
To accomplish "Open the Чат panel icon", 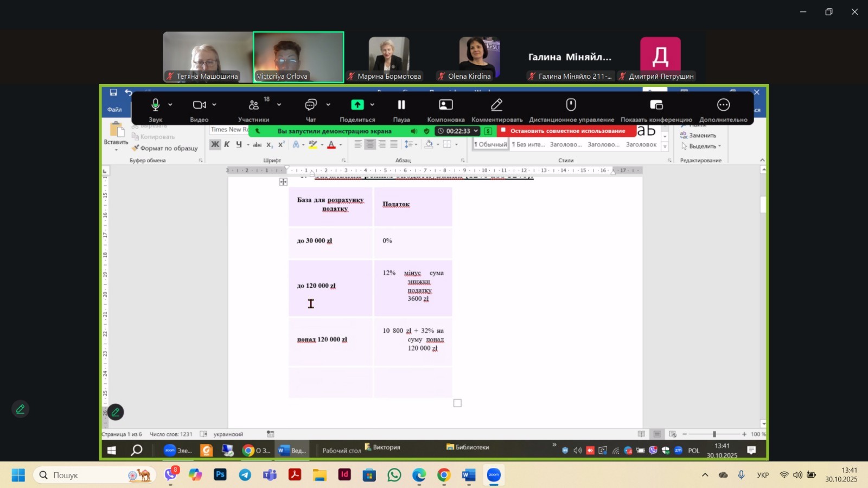I will (311, 105).
